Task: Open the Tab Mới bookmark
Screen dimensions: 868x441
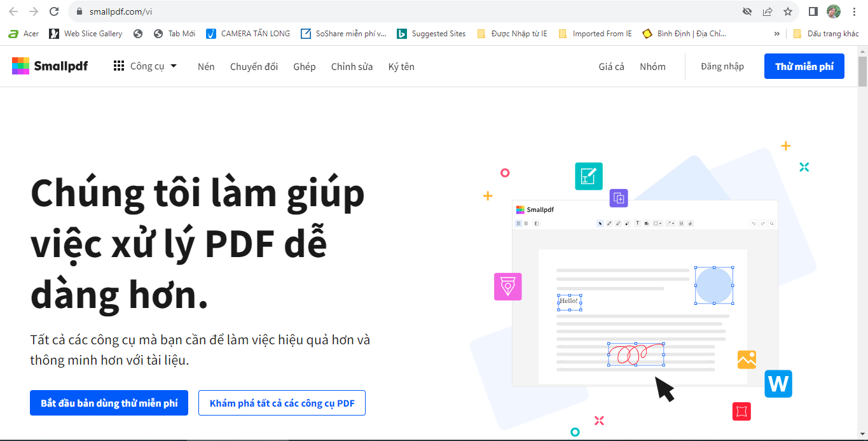Action: tap(174, 34)
